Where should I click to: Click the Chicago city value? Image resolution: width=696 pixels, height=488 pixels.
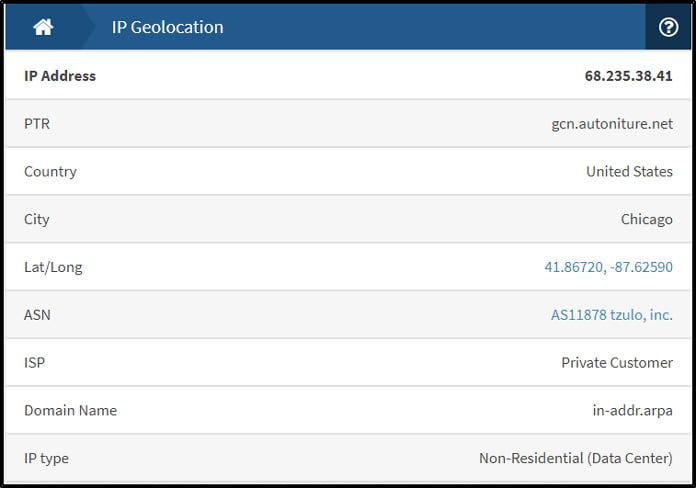coord(647,219)
